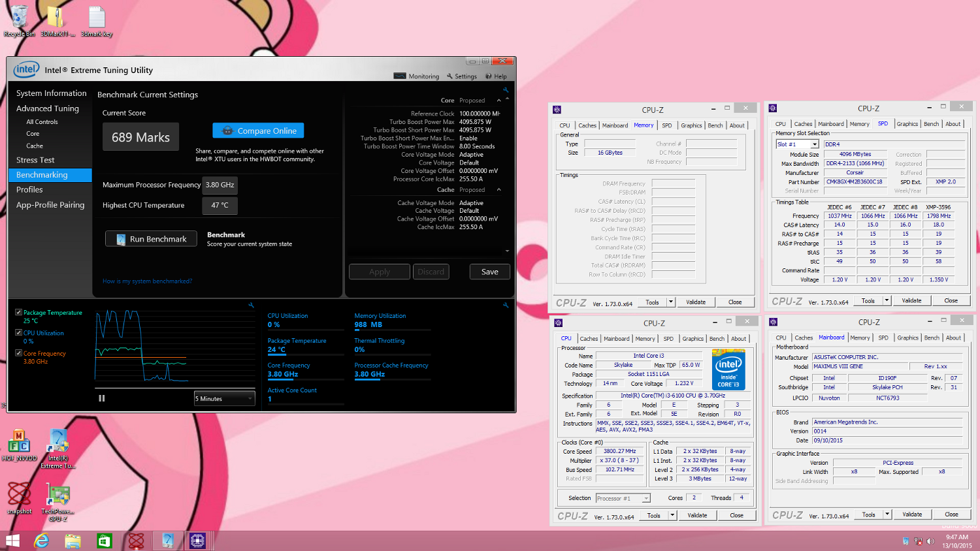The image size is (980, 551).
Task: Click the Intel Core i3 logo in CPU-Z
Action: click(x=728, y=370)
